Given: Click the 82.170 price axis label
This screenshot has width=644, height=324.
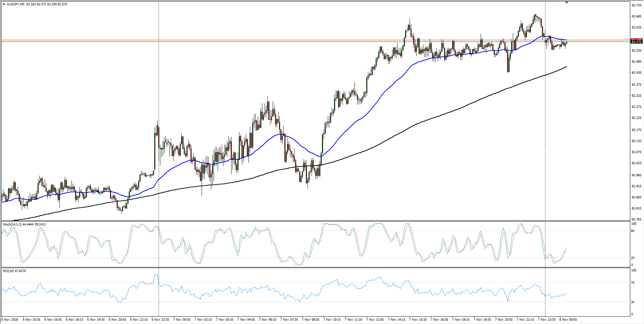Looking at the screenshot, I should [x=636, y=130].
